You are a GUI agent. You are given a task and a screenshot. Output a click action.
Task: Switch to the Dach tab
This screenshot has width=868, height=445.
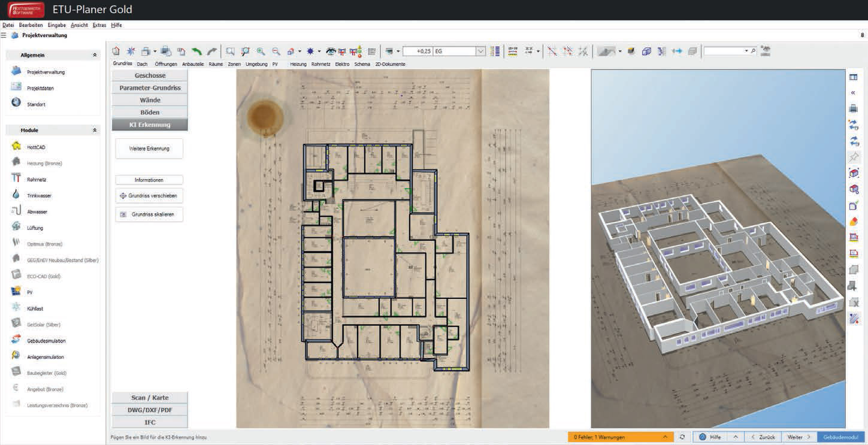pos(142,64)
